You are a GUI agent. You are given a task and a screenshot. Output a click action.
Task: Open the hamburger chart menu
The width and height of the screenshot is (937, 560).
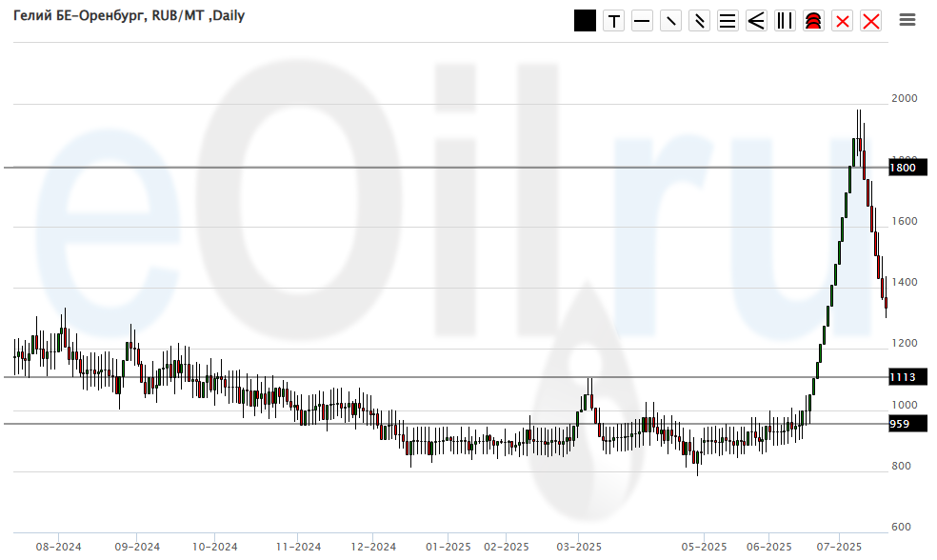point(907,20)
